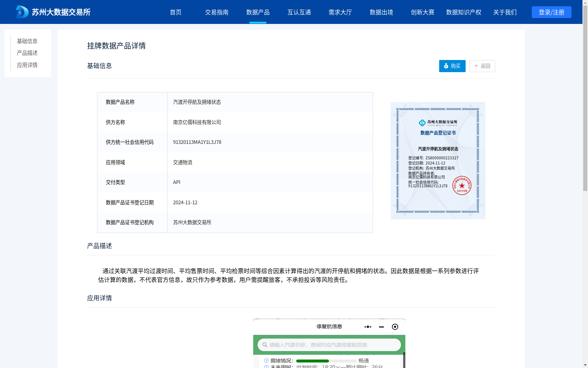Click the minimize dash icon in 停复航信息 preview
588x368 pixels.
pos(381,327)
